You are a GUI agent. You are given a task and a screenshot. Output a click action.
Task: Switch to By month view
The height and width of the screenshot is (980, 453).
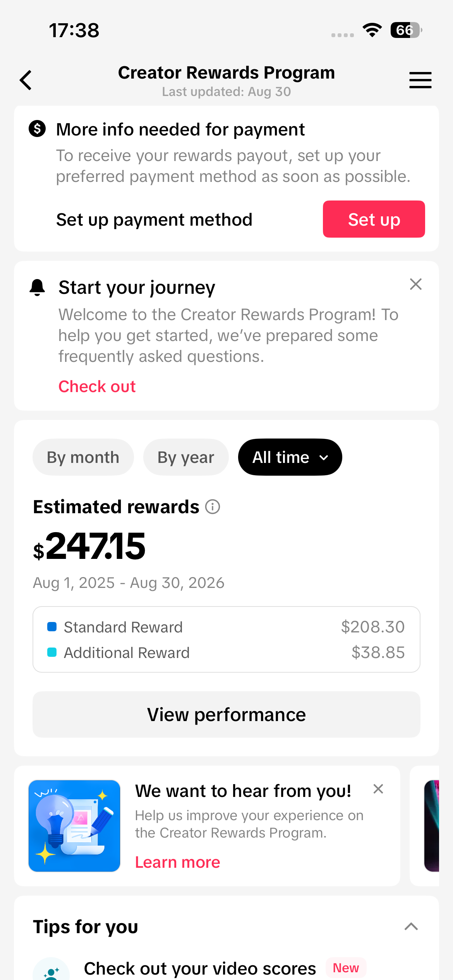[x=83, y=457]
